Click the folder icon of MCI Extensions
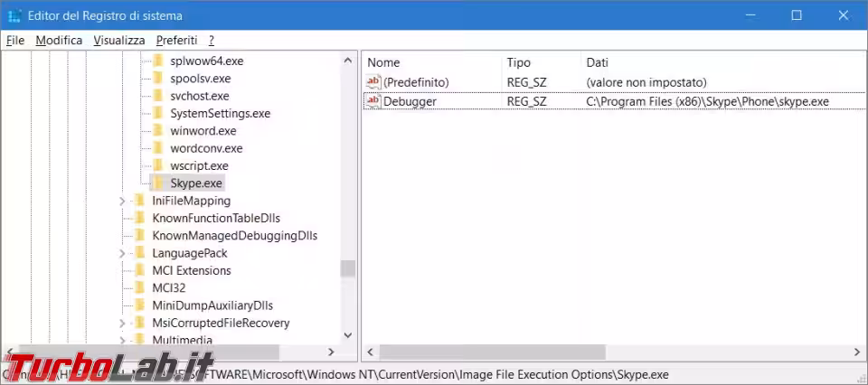This screenshot has height=385, width=868. 140,270
